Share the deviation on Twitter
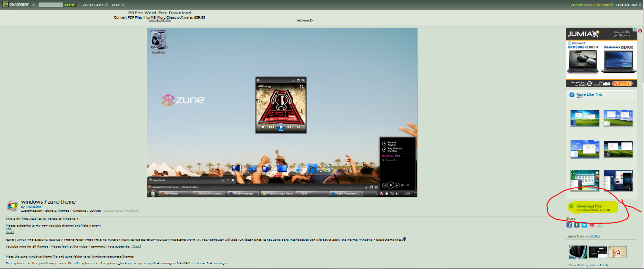 [584, 225]
